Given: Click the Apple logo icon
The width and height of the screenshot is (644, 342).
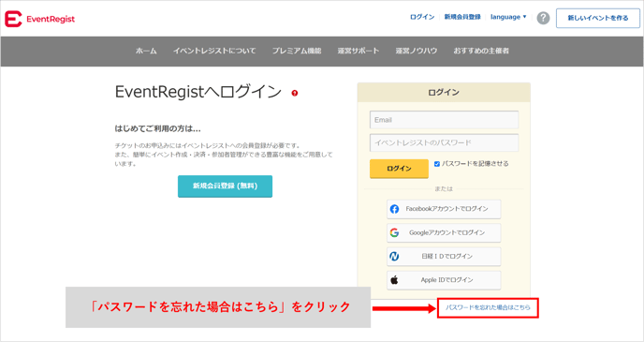Looking at the screenshot, I should (394, 280).
